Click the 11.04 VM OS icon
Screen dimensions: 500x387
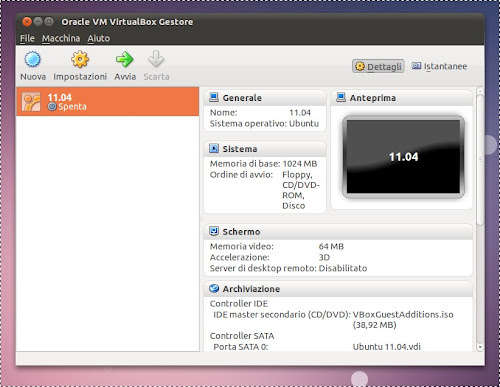(31, 102)
